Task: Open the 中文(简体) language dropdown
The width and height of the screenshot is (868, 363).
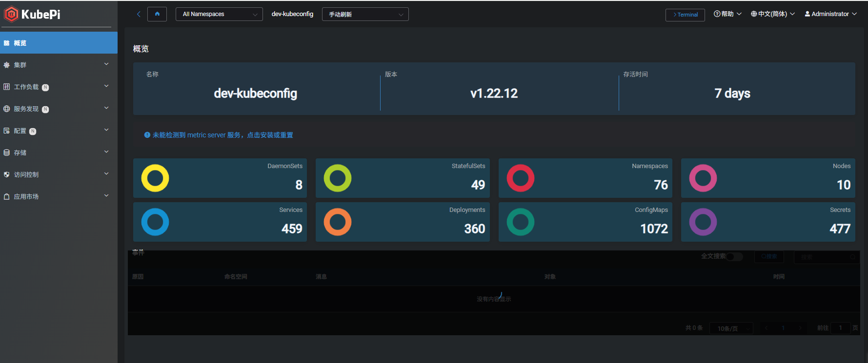Action: (773, 14)
